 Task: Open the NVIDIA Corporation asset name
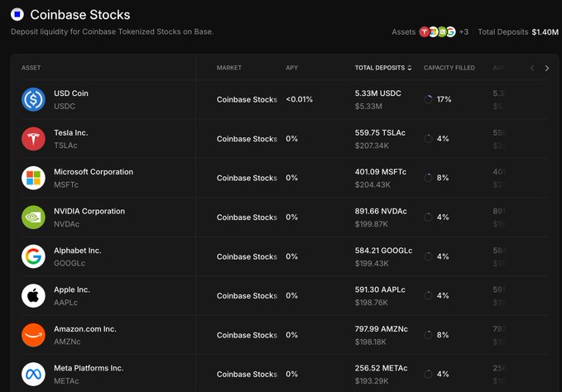tap(89, 211)
